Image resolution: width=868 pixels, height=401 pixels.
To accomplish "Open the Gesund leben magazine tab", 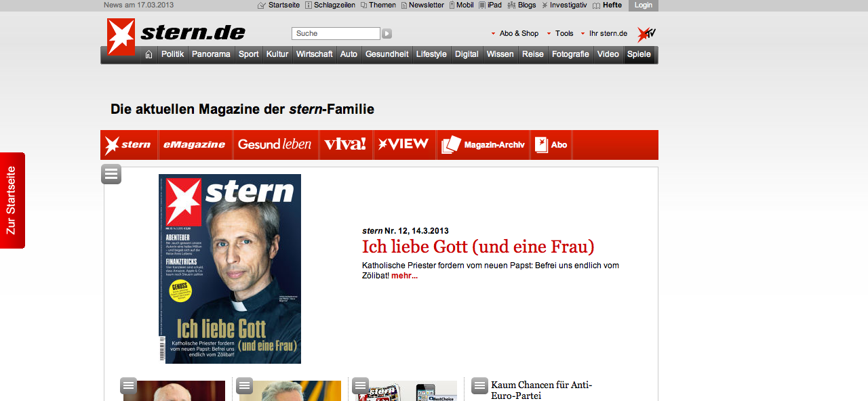I will point(275,144).
